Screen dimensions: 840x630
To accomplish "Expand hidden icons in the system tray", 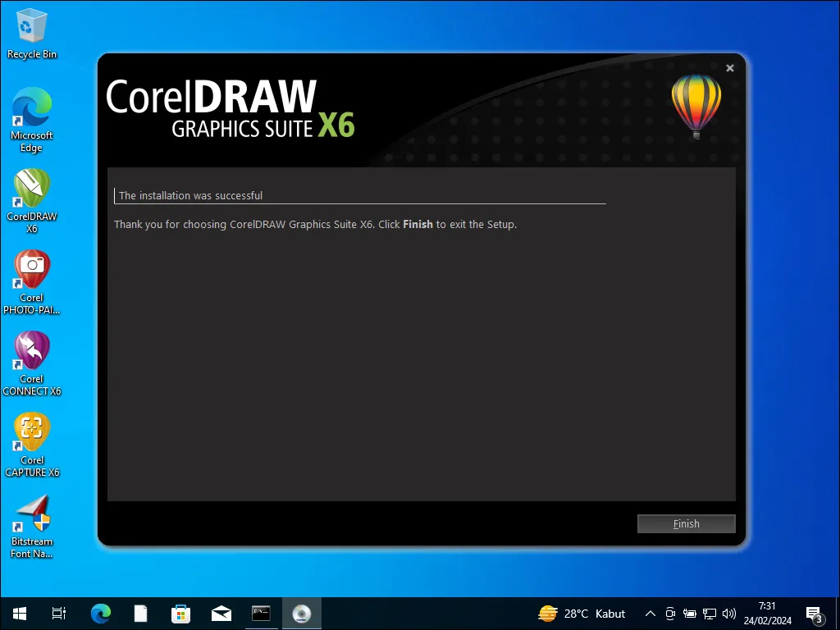I will [x=649, y=613].
